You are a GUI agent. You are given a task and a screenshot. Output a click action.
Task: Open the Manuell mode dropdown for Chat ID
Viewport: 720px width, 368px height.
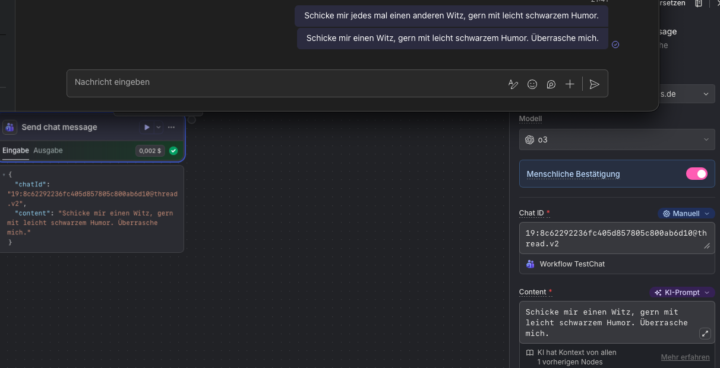click(x=686, y=214)
